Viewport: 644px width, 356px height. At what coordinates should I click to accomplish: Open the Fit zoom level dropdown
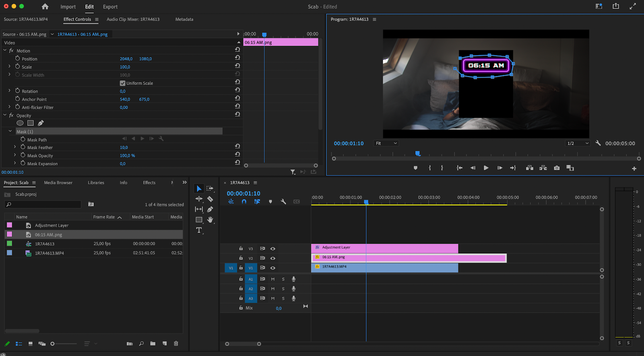click(386, 143)
